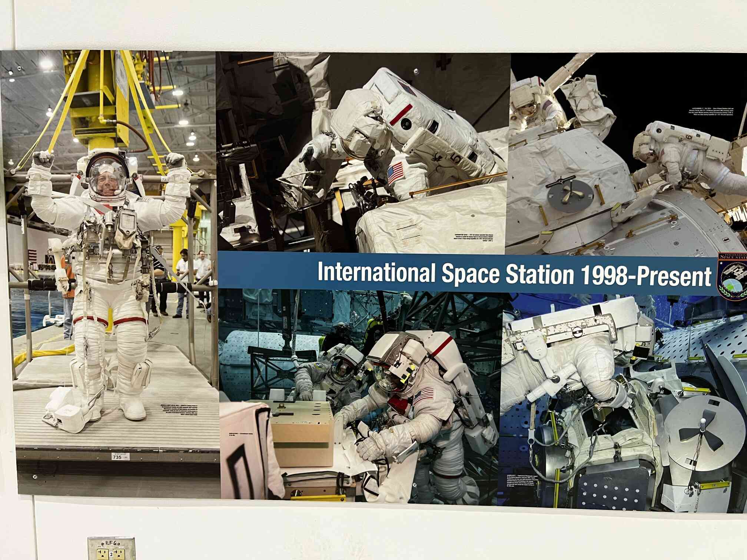The height and width of the screenshot is (560, 747).
Task: Select the bottom-center underwater training photo
Action: (x=361, y=396)
